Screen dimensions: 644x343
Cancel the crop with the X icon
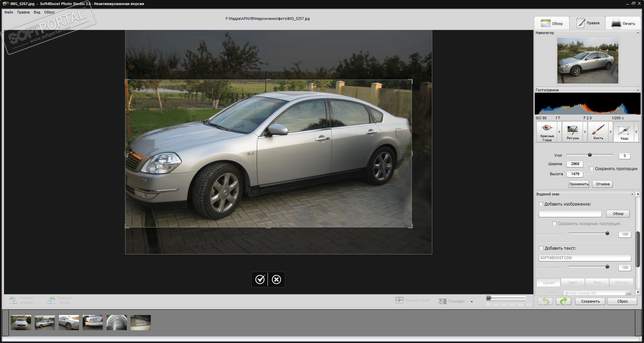(276, 279)
